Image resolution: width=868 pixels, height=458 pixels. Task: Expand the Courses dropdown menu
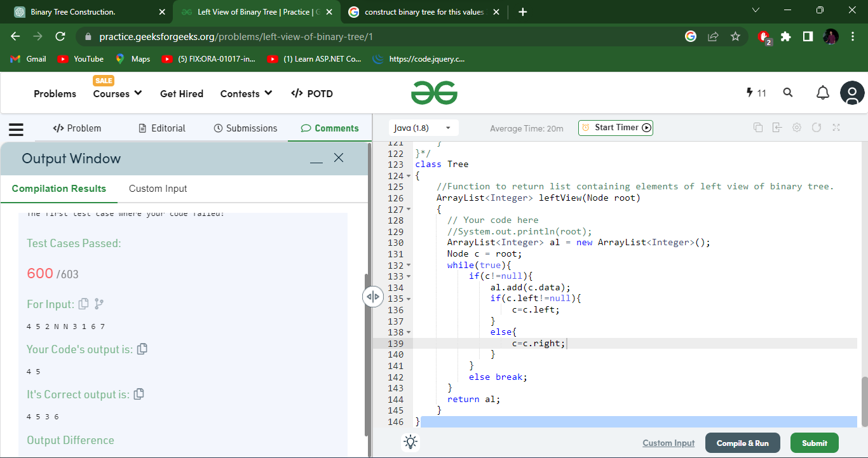[x=118, y=93]
